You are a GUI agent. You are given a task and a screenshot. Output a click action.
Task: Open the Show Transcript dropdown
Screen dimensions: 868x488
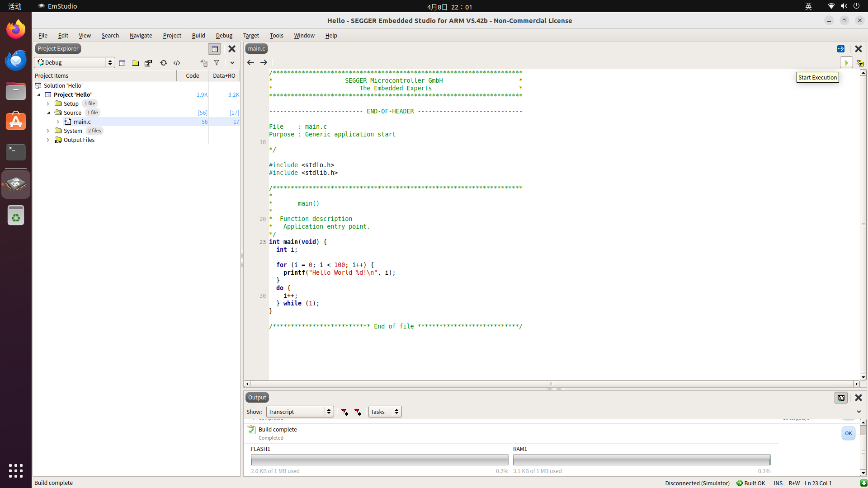[x=300, y=412]
